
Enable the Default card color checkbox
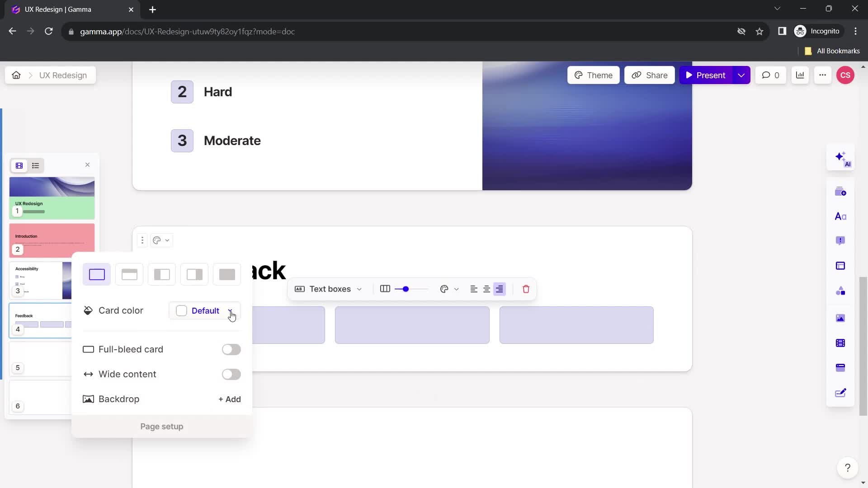click(x=182, y=310)
